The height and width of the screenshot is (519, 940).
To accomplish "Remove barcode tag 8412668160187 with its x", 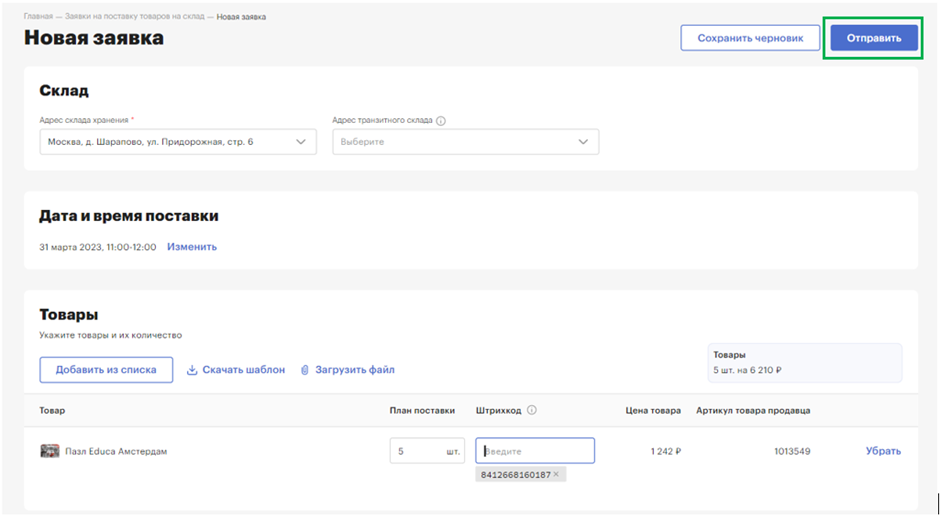I will pos(556,474).
